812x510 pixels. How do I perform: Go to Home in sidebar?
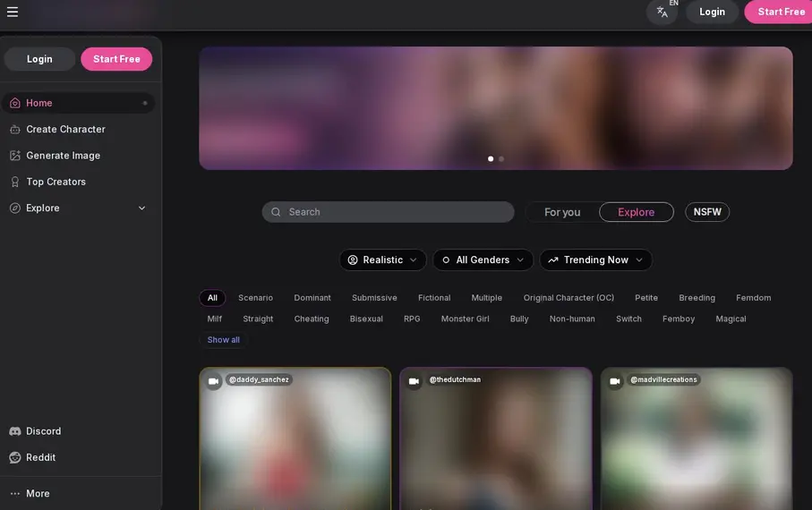[79, 103]
